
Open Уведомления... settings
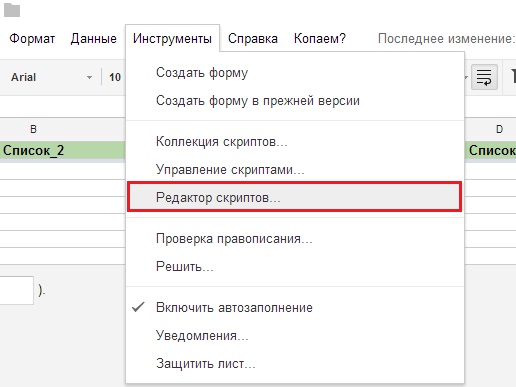(295, 335)
